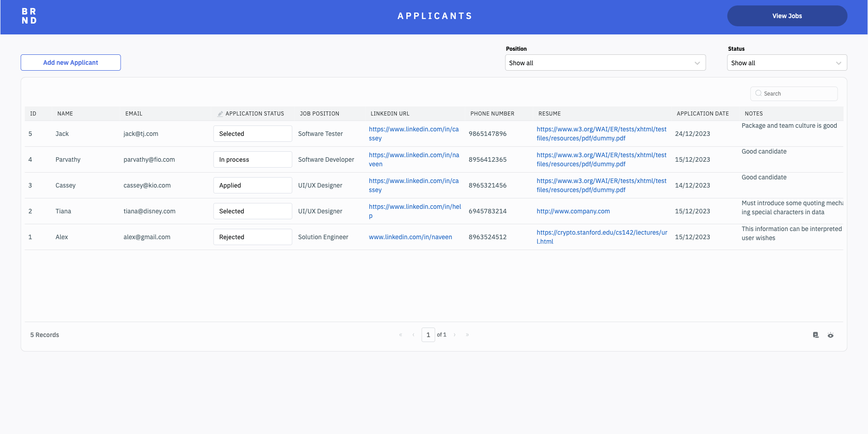This screenshot has height=434, width=868.
Task: Click the page number input box
Action: 428,335
